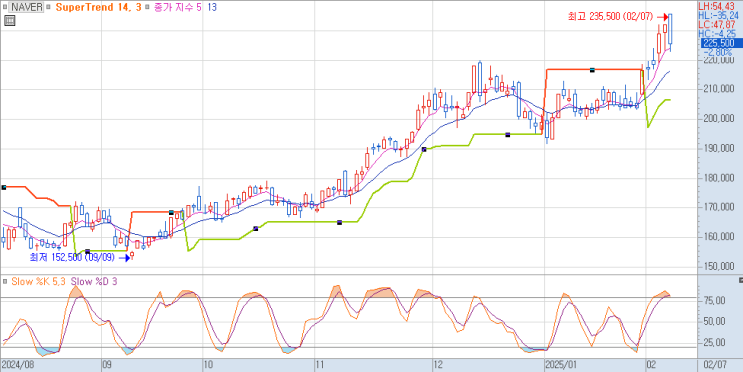Toggle the square marker before 종가 지수 5
This screenshot has width=743, height=372.
pyautogui.click(x=148, y=7)
